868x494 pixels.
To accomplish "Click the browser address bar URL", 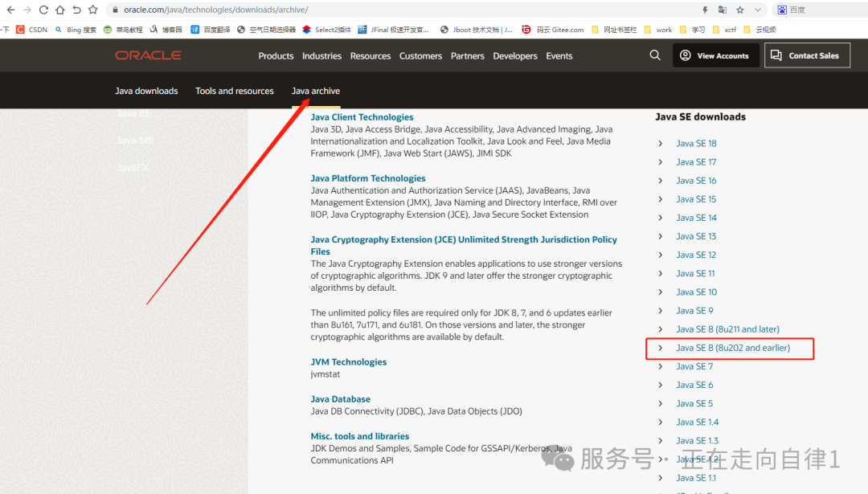I will click(215, 10).
